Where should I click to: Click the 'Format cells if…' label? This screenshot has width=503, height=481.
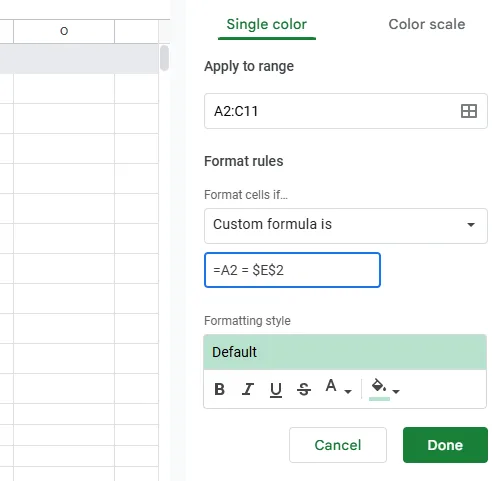(246, 195)
